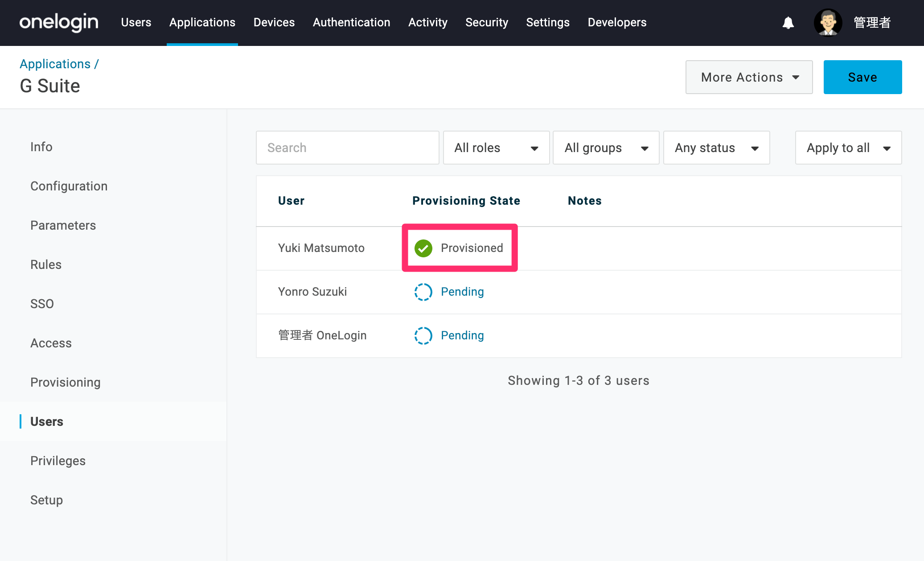Switch to the Access tab
This screenshot has height=561, width=924.
click(x=51, y=343)
